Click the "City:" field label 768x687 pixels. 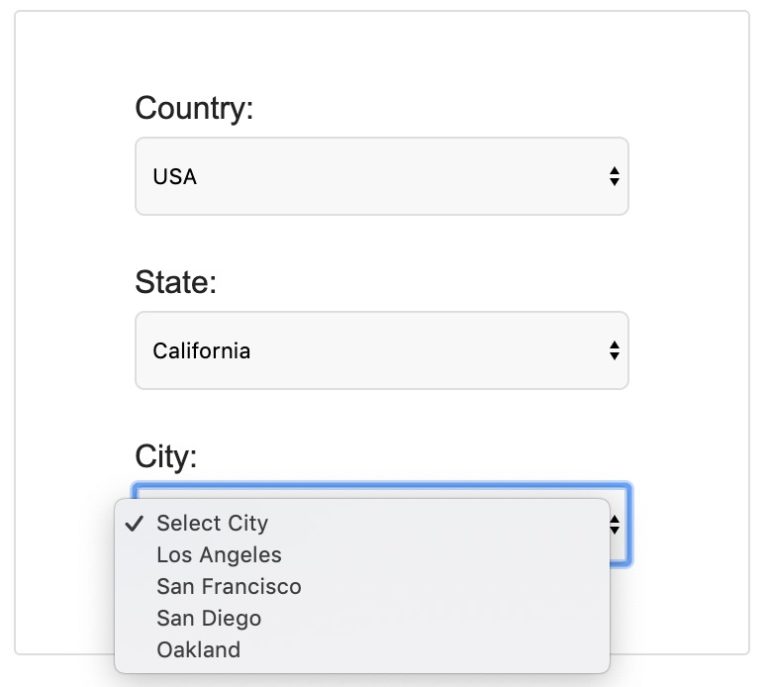[x=166, y=457]
